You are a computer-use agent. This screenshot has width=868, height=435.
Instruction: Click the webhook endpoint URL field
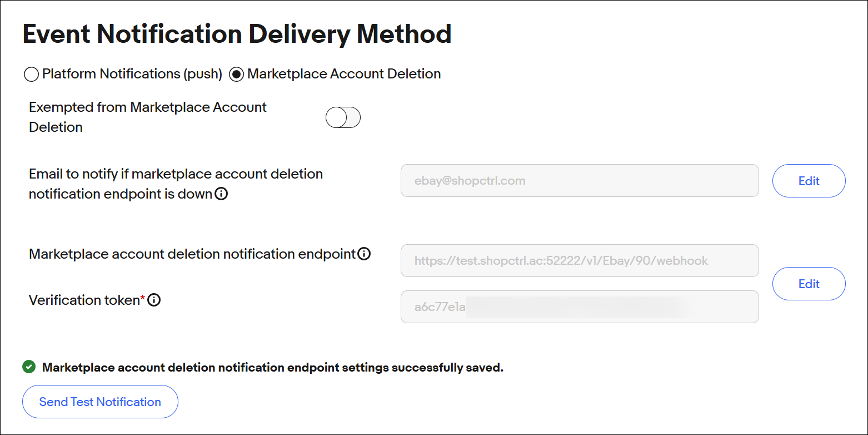tap(579, 260)
